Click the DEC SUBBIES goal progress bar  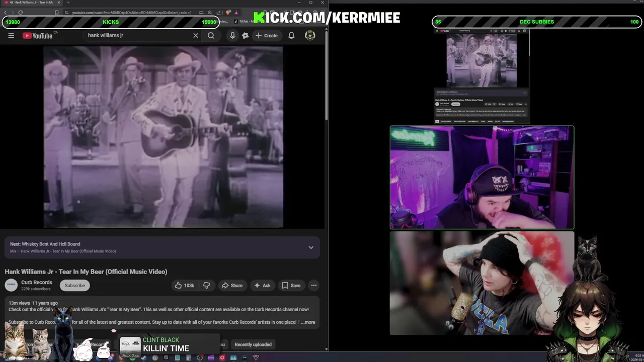pyautogui.click(x=537, y=22)
